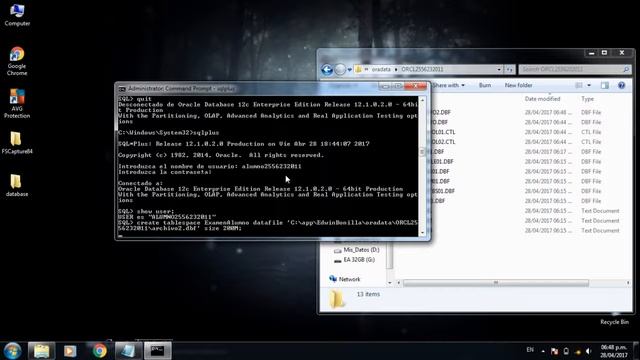640x360 pixels.
Task: Click the navigation pane scroll down arrow
Action: click(389, 282)
